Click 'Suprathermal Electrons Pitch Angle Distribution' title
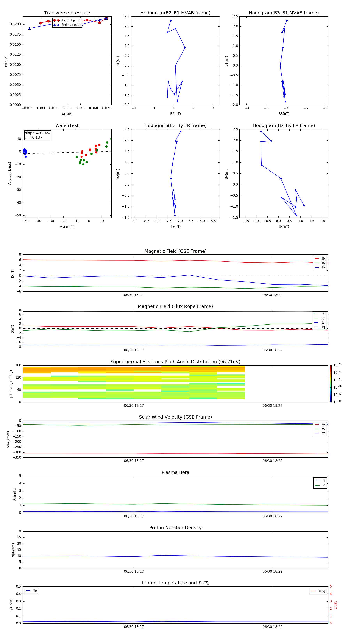The width and height of the screenshot is (351, 644). click(175, 362)
